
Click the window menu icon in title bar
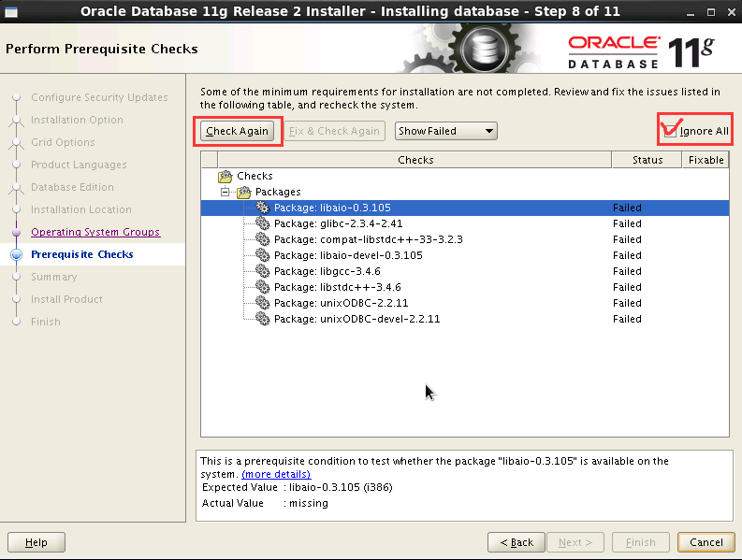[11, 12]
